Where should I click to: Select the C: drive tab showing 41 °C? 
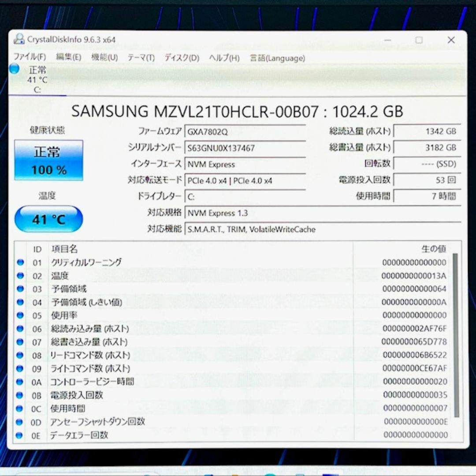[x=37, y=79]
